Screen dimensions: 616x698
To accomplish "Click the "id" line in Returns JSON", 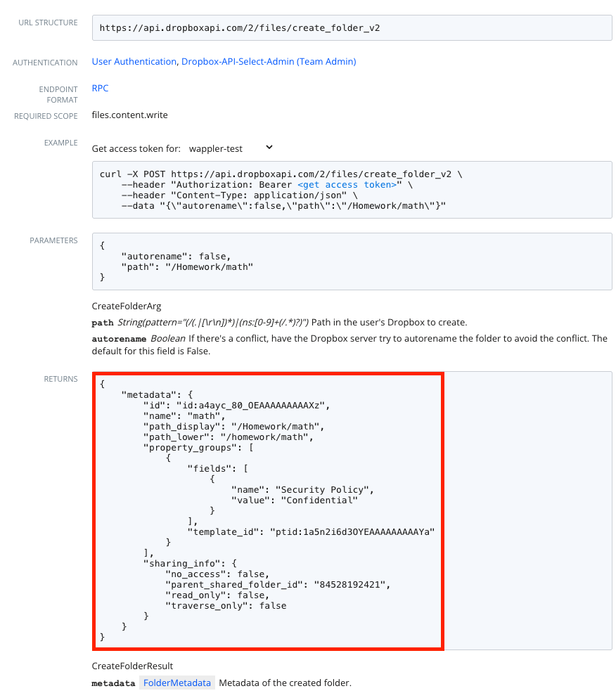I will [236, 406].
